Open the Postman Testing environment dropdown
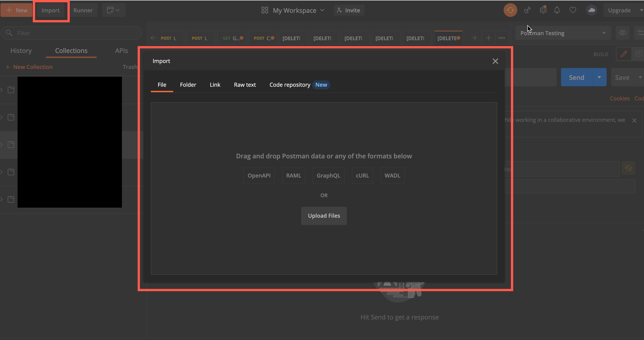This screenshot has width=644, height=340. point(563,33)
